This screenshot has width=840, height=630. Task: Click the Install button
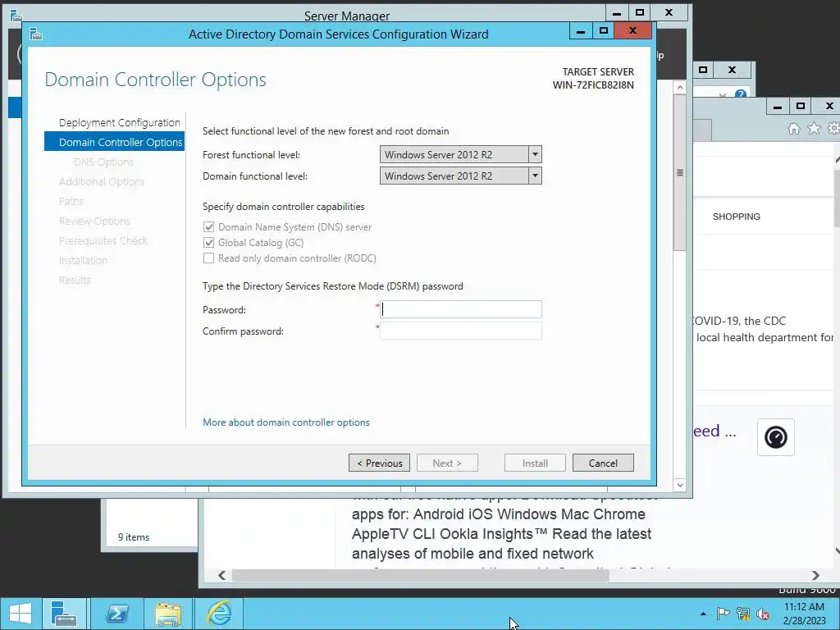535,463
